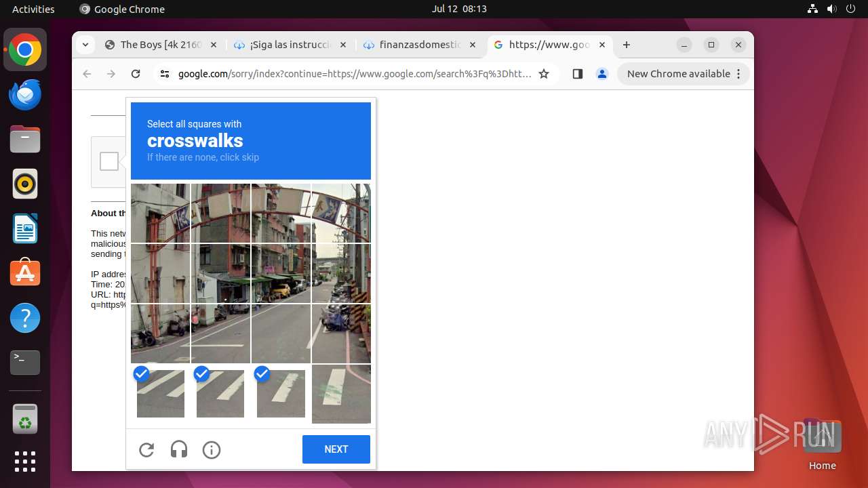Open the tab search dropdown arrow
Viewport: 868px width, 488px height.
[x=85, y=45]
